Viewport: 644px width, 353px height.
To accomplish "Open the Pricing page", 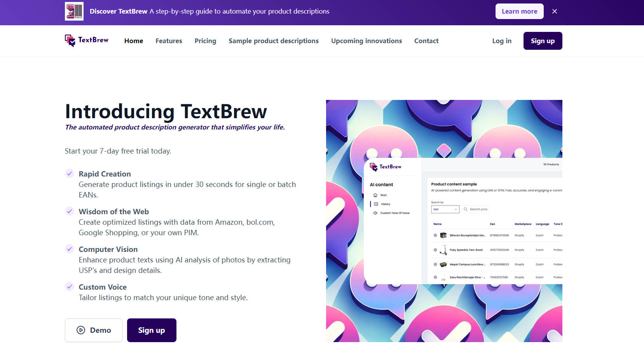I will (x=205, y=41).
